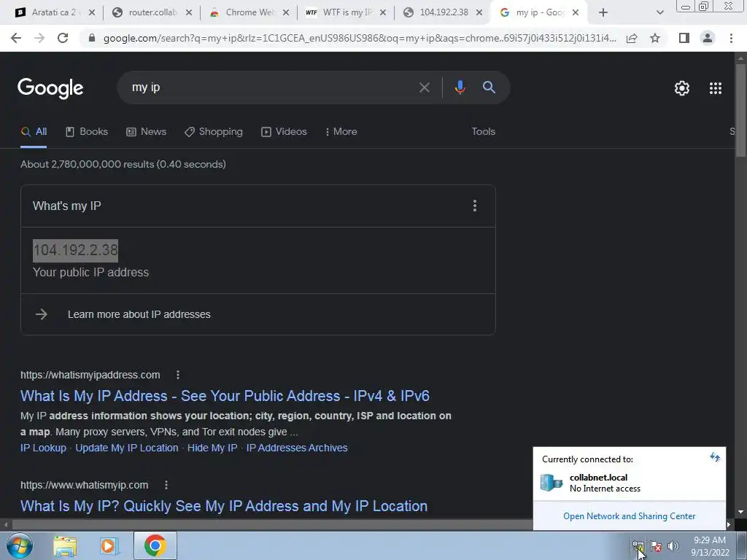The height and width of the screenshot is (560, 747).
Task: Expand the More search filters
Action: (x=341, y=131)
